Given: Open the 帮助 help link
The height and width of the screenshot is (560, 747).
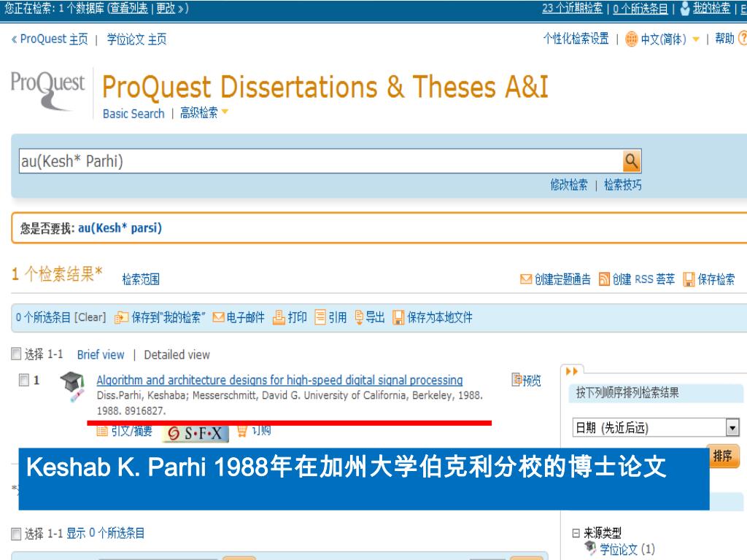Looking at the screenshot, I should coord(724,39).
